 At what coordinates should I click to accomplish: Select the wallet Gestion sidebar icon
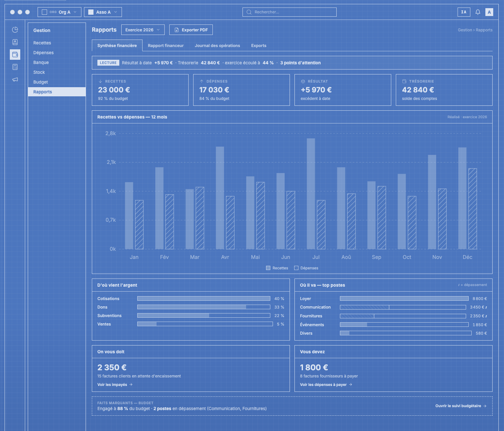pos(15,55)
